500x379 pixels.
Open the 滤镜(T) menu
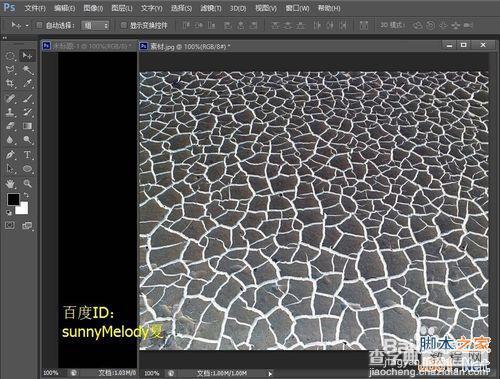click(211, 8)
